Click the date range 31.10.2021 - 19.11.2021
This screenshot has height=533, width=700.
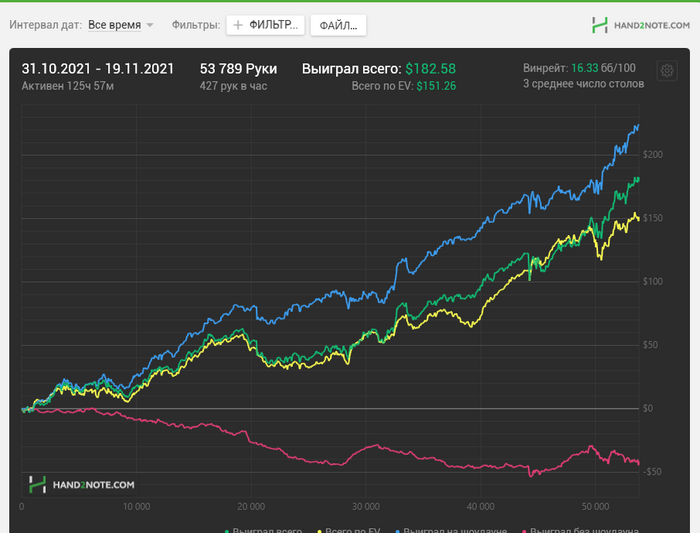98,69
